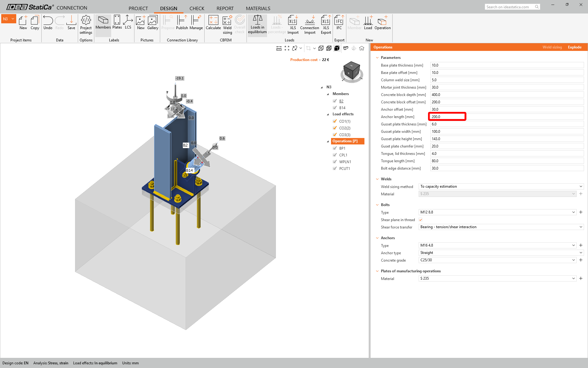Open the MATERIALS tab

258,8
